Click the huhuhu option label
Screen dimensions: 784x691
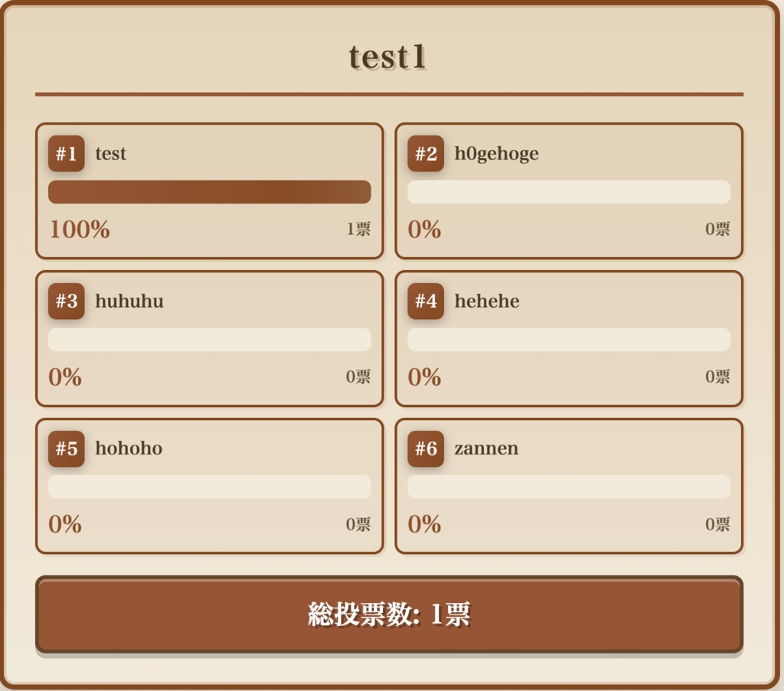[x=128, y=301]
